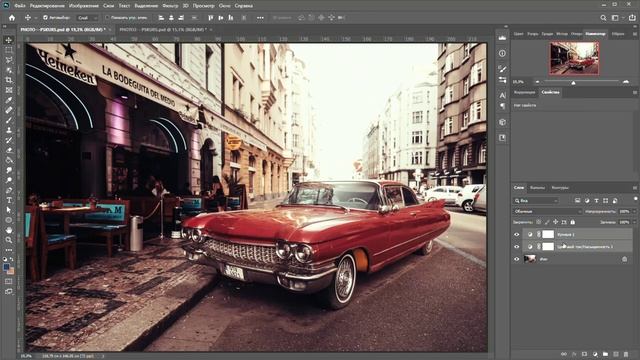The image size is (640, 360).
Task: Switch to the Каналы tab
Action: (537, 188)
